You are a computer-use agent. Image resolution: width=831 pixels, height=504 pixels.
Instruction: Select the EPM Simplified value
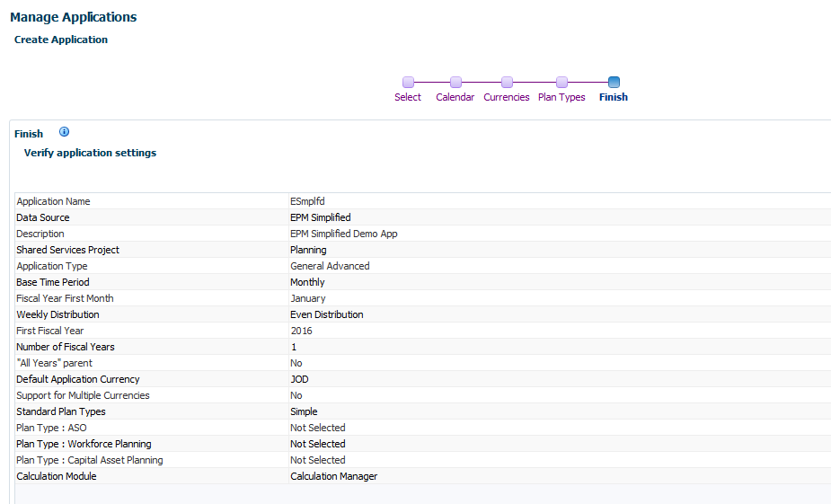pyautogui.click(x=320, y=217)
